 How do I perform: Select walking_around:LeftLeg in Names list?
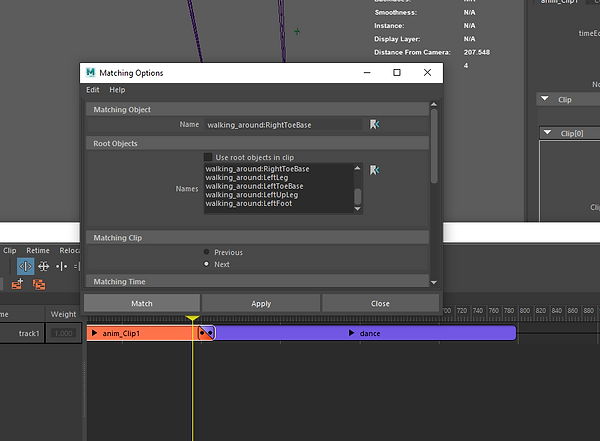[x=247, y=178]
